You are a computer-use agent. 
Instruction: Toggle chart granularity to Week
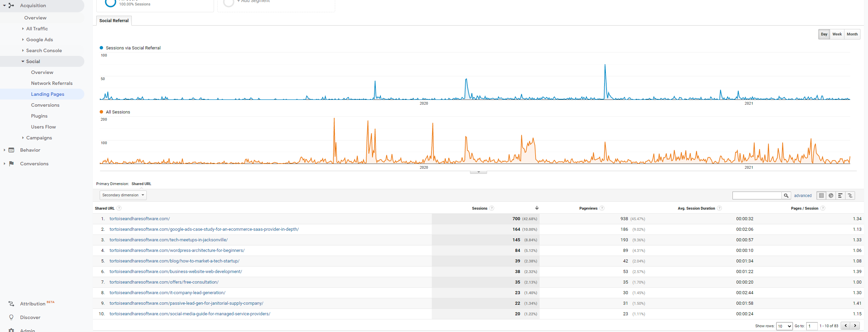[x=837, y=34]
